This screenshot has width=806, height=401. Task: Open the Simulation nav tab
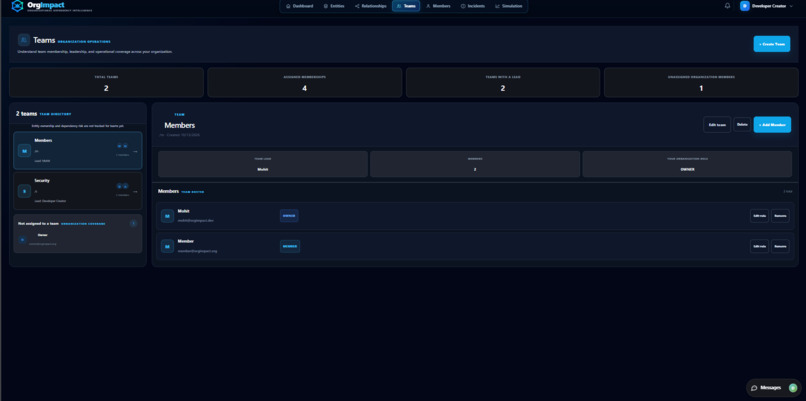508,6
